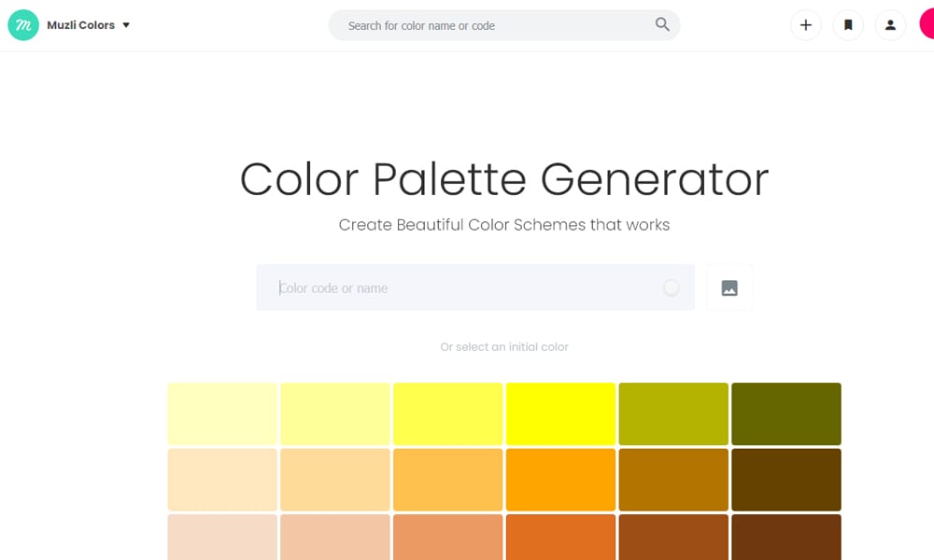Click the Color Palette Generator heading
Image resolution: width=934 pixels, height=560 pixels.
(x=504, y=179)
